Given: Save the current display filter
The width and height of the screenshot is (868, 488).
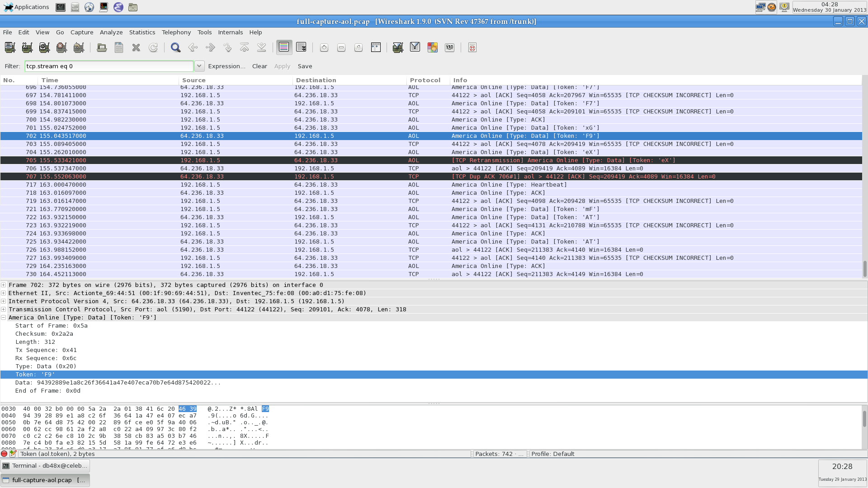Looking at the screenshot, I should pyautogui.click(x=305, y=66).
